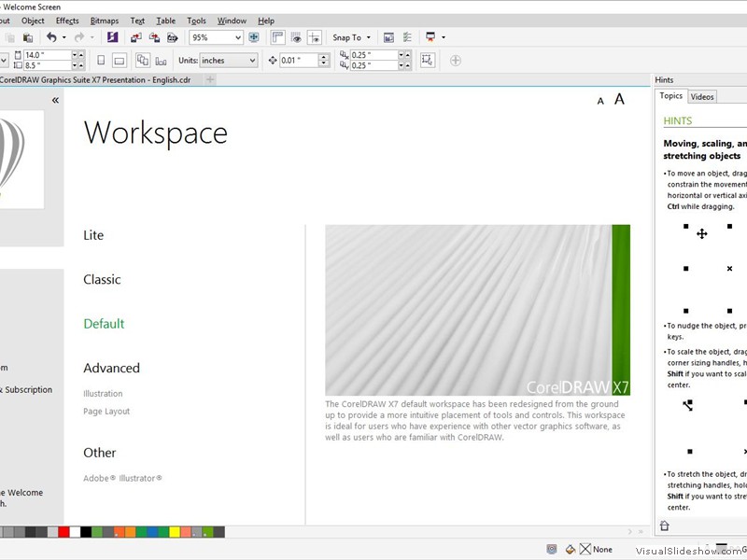
Task: Open the Effects menu
Action: point(67,21)
